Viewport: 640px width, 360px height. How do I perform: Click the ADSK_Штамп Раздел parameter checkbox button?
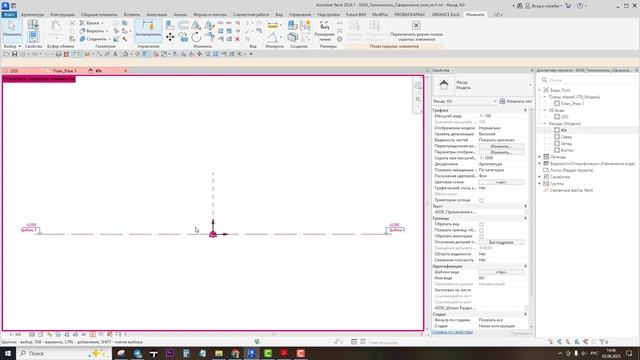click(526, 308)
